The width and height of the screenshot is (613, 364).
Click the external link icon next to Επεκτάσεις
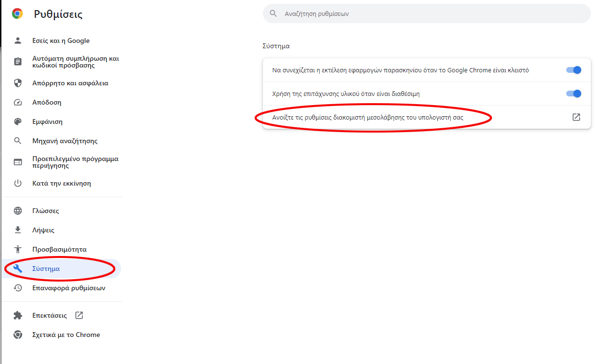pyautogui.click(x=79, y=315)
